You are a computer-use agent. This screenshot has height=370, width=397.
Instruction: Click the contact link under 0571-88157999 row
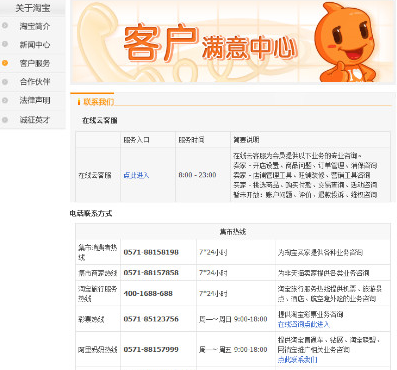[297, 360]
